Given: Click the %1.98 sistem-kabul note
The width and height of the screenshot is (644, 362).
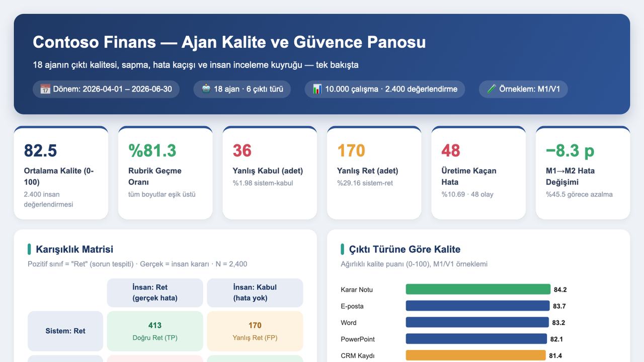Looking at the screenshot, I should [263, 183].
